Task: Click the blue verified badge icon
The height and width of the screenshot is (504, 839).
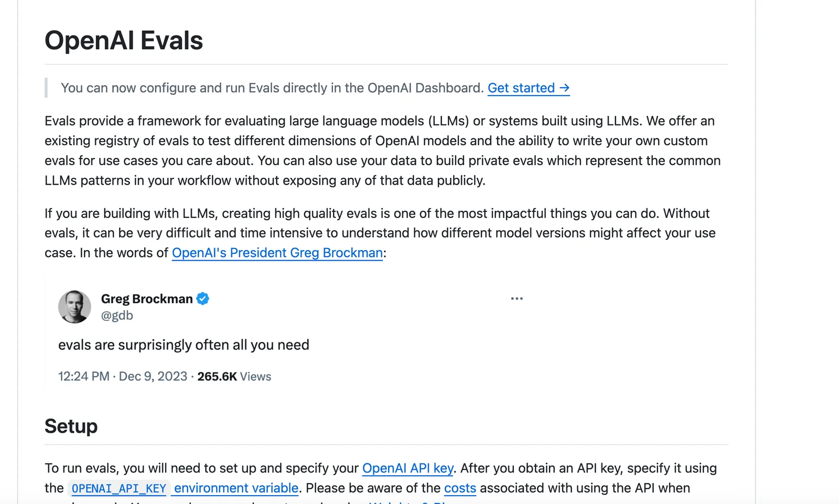Action: pos(203,299)
